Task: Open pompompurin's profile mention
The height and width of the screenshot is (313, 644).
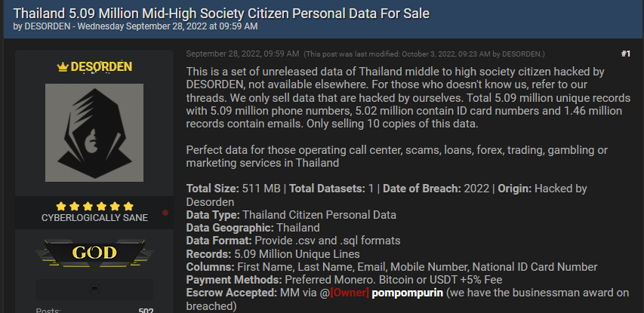Action: 407,293
